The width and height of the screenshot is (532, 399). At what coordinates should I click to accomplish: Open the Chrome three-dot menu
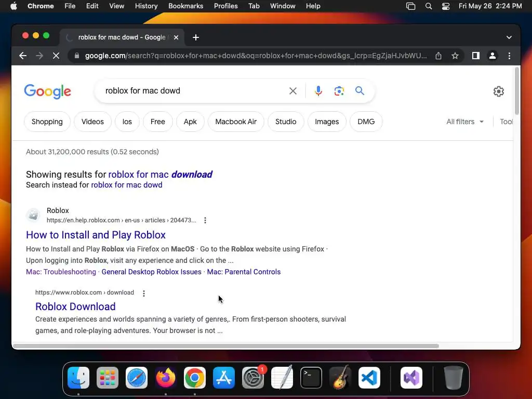[509, 56]
